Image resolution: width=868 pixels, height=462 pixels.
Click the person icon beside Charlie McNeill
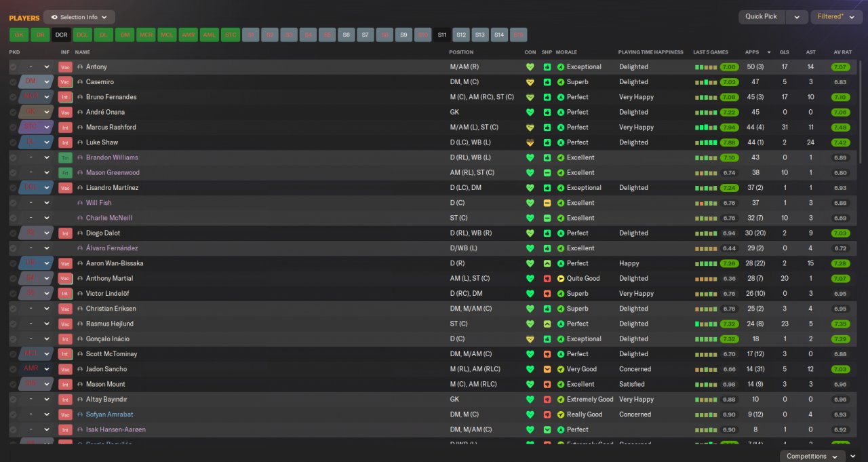click(80, 218)
